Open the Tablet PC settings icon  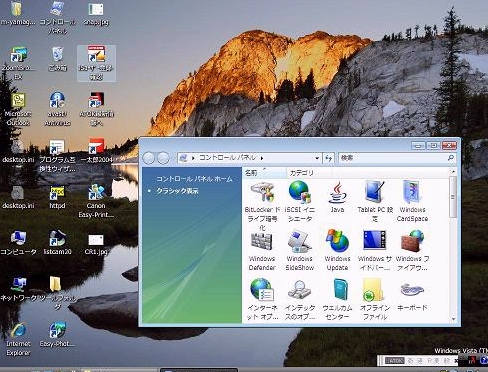point(375,193)
